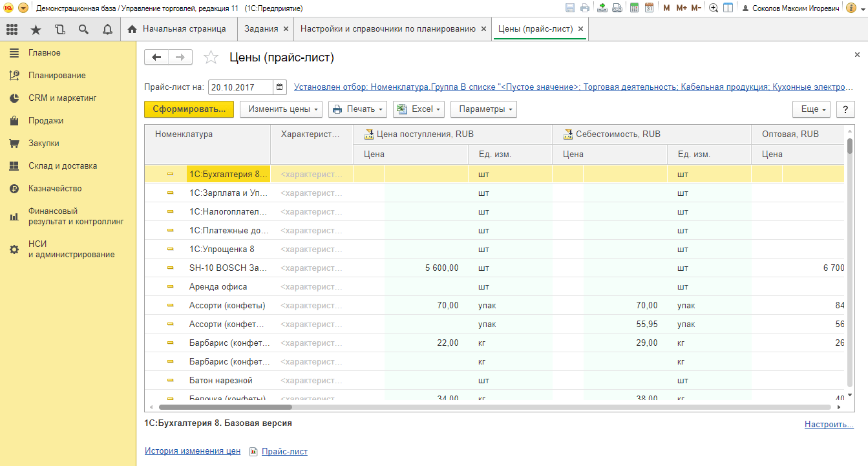This screenshot has height=466, width=868.
Task: Open the Печать dropdown
Action: pyautogui.click(x=357, y=109)
